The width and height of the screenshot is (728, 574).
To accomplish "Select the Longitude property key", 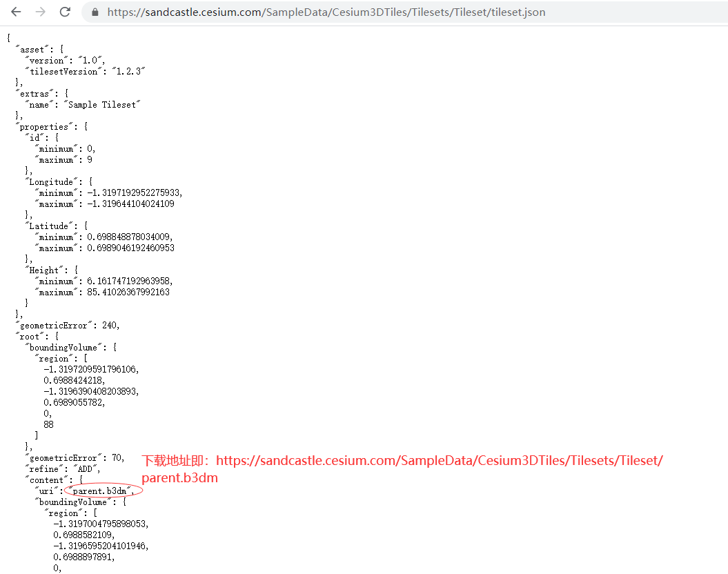I will pos(50,181).
